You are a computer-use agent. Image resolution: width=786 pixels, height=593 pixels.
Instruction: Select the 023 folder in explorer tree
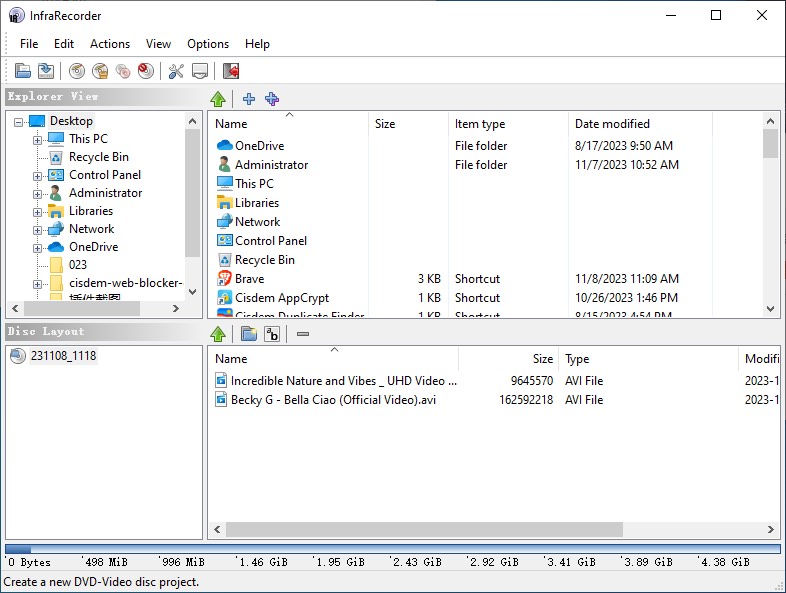[78, 265]
